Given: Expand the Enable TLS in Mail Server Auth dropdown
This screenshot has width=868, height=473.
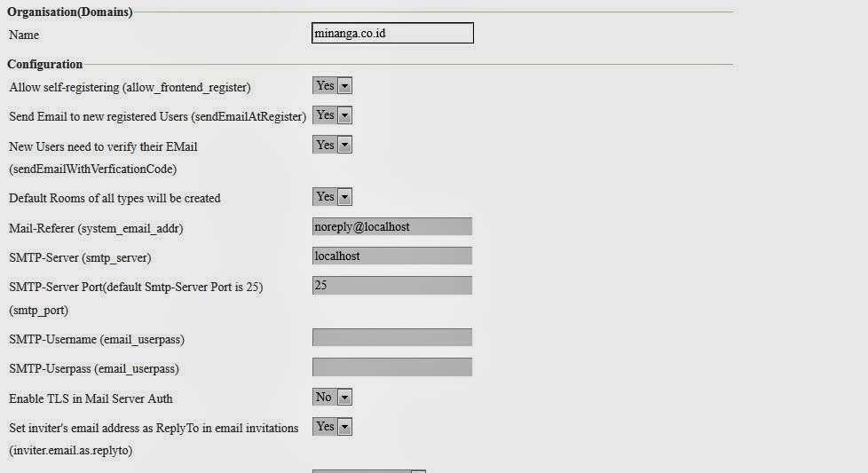Looking at the screenshot, I should [333, 398].
